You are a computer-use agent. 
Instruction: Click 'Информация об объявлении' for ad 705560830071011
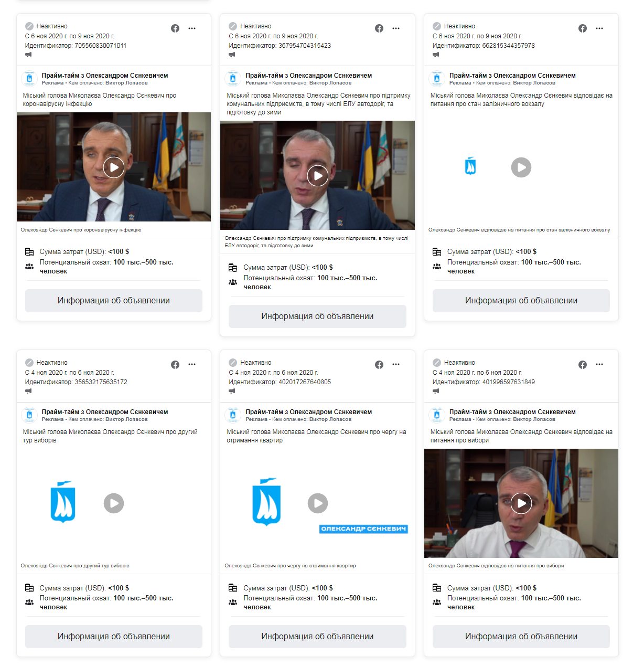point(114,301)
